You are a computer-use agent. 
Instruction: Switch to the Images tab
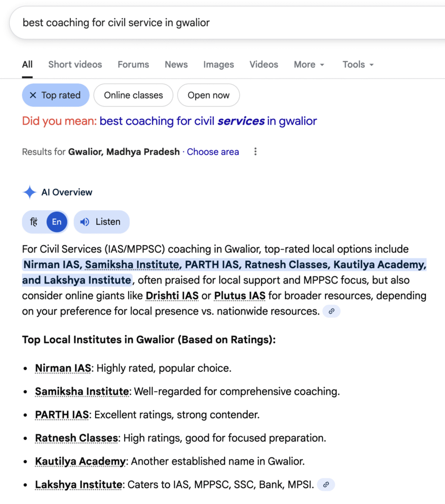pyautogui.click(x=219, y=64)
